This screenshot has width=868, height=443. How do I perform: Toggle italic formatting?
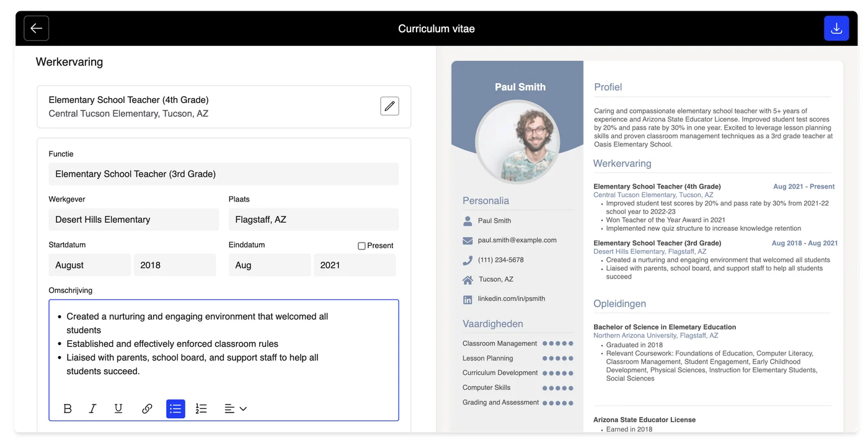click(93, 409)
